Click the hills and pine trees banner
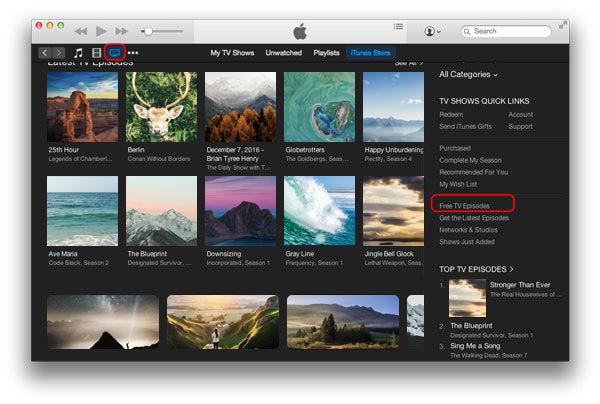Image resolution: width=600 pixels, height=404 pixels. [x=343, y=322]
